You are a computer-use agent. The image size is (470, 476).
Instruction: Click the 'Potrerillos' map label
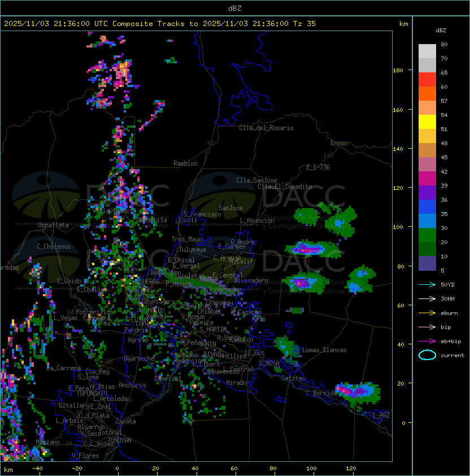pos(94,311)
